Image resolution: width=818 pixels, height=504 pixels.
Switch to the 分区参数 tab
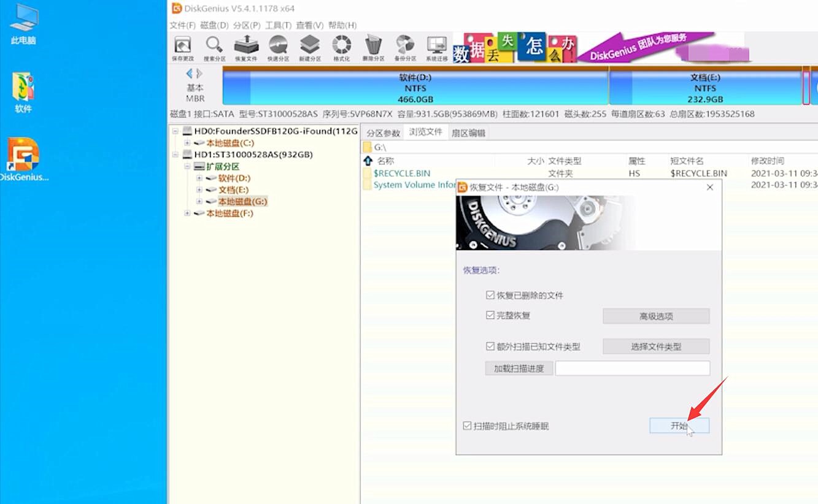point(383,132)
